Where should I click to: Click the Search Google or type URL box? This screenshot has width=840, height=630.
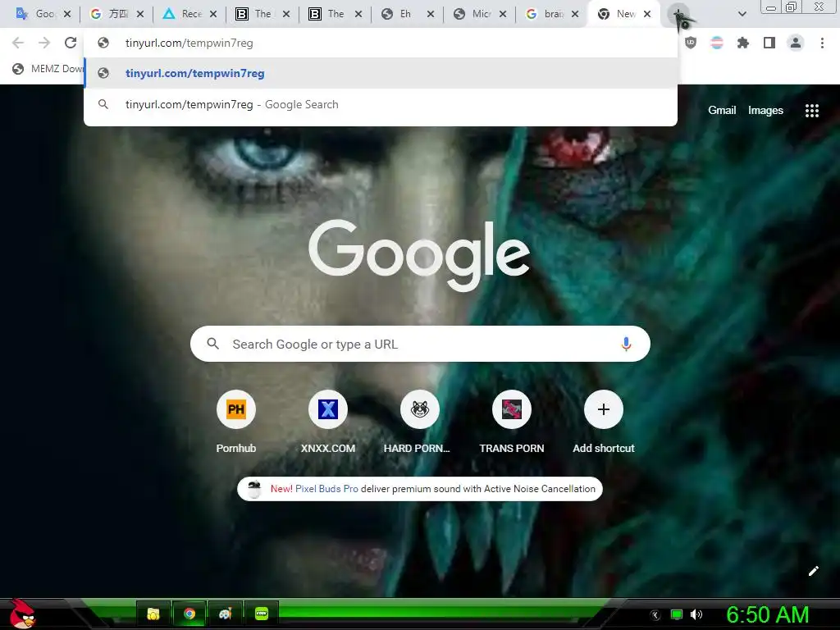click(x=420, y=344)
